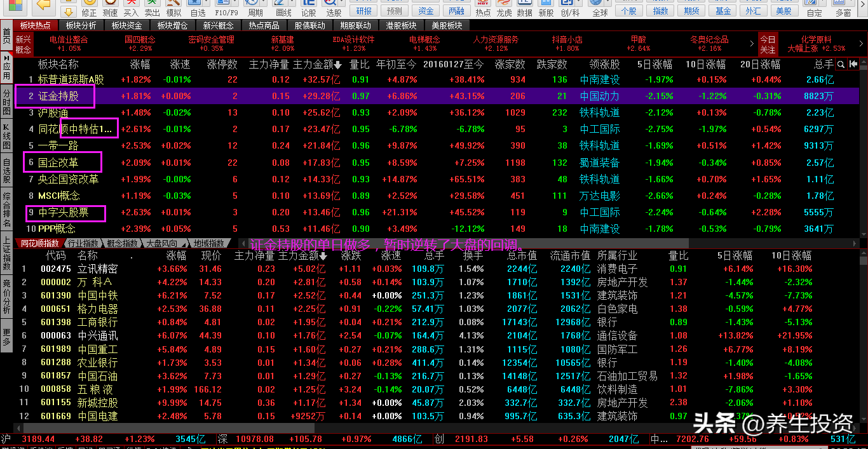Click the 个股 button

[x=628, y=11]
